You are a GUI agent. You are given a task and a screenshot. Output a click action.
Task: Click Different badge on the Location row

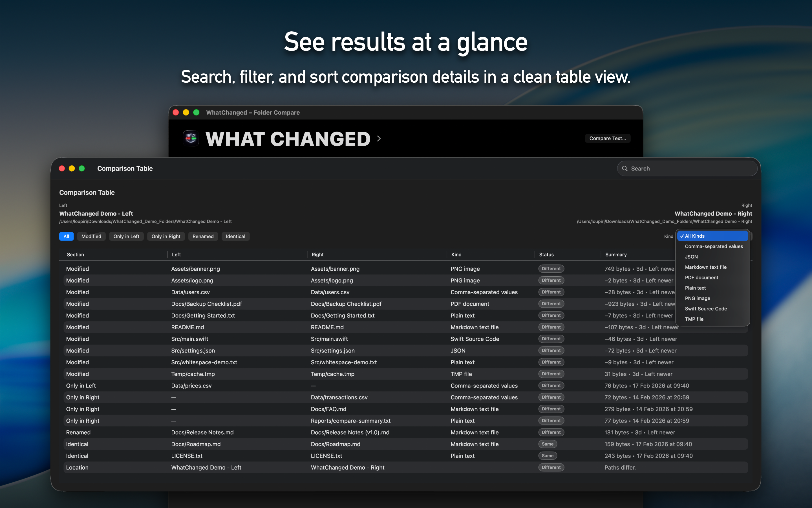(x=551, y=467)
